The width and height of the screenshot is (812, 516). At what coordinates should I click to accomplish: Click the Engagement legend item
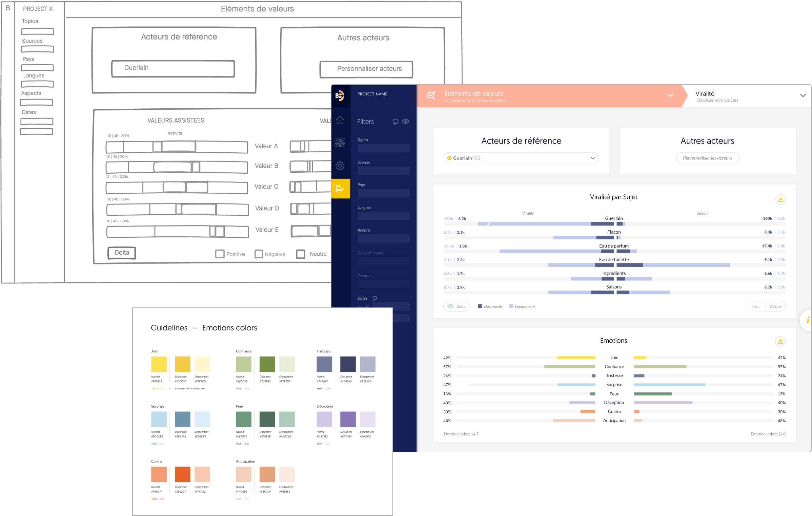pos(522,306)
